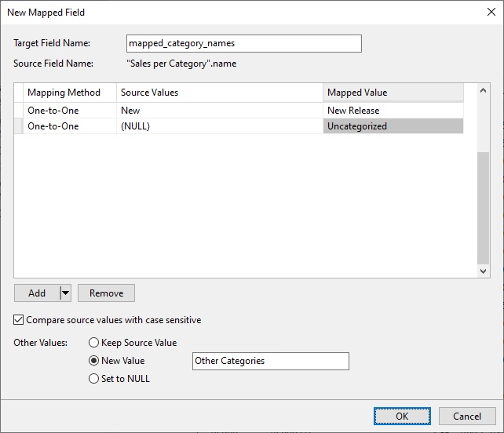Select the One-to-One method in New row
The image size is (504, 433).
click(69, 111)
